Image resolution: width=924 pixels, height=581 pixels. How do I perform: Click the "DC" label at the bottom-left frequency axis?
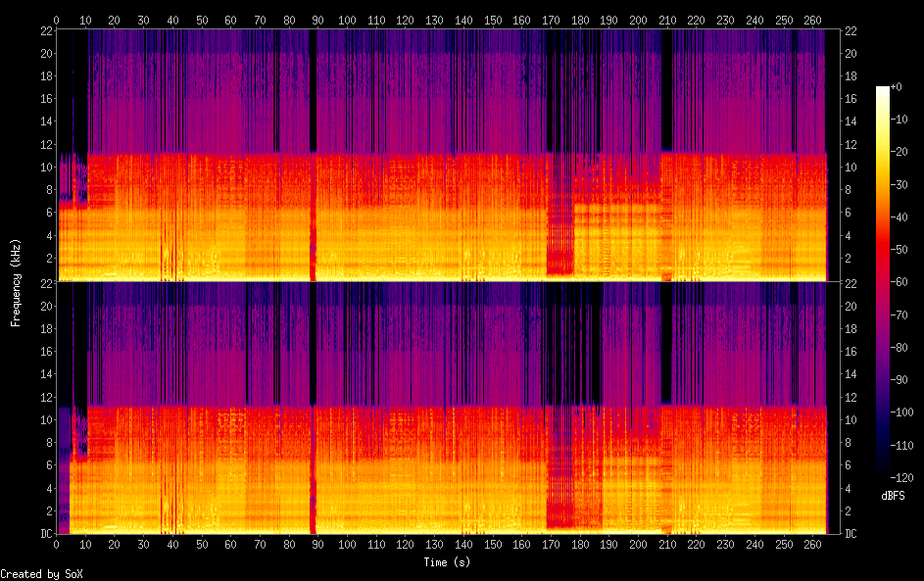pyautogui.click(x=43, y=534)
